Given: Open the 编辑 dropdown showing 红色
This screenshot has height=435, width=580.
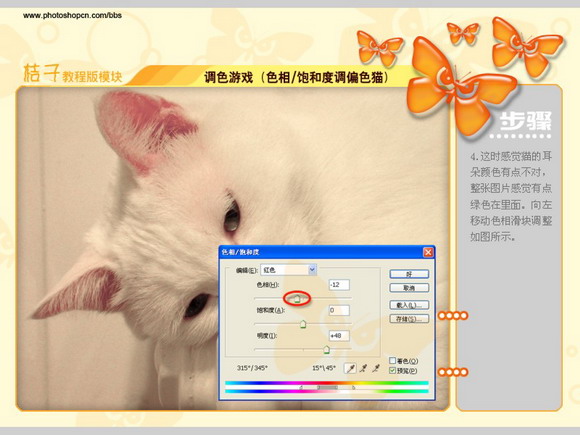Looking at the screenshot, I should coord(289,270).
